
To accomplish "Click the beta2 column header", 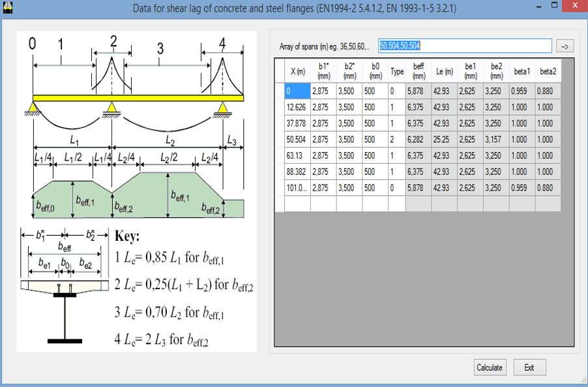I will click(x=548, y=72).
